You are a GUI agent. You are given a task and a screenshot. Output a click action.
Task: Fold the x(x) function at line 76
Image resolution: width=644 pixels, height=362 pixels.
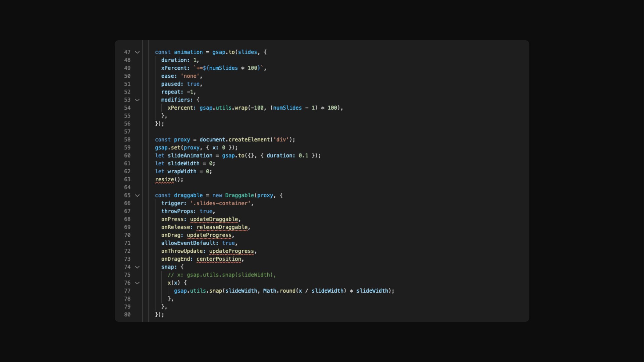pyautogui.click(x=137, y=283)
